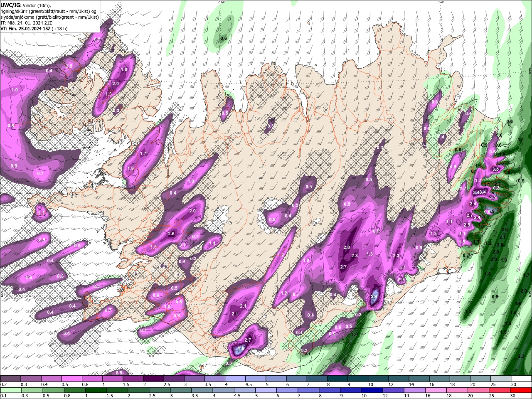Click the 0.2 legend label
This screenshot has height=399, width=532.
pyautogui.click(x=4, y=384)
